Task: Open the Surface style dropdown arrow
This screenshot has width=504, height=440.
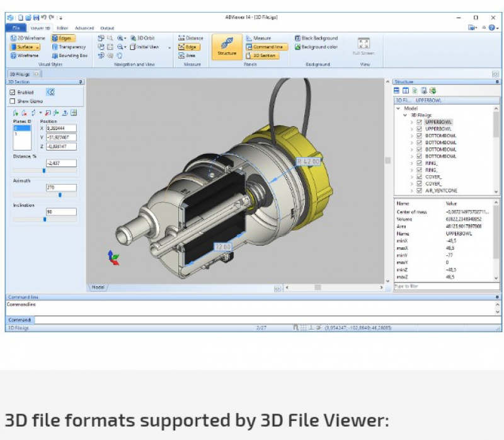Action: tap(38, 47)
